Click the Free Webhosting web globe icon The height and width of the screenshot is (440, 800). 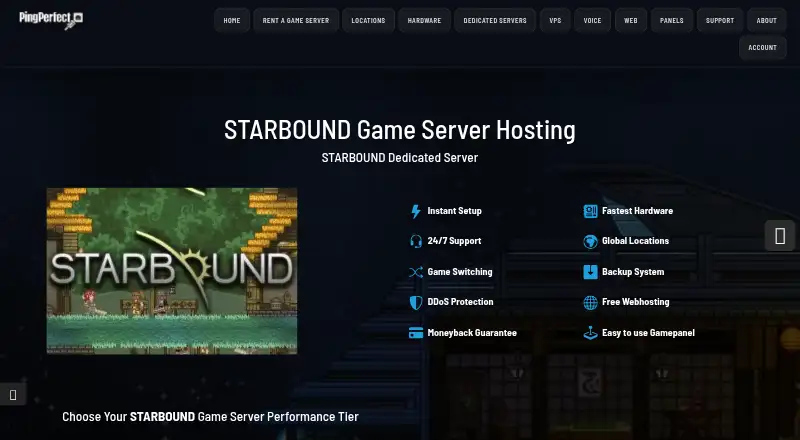click(590, 302)
